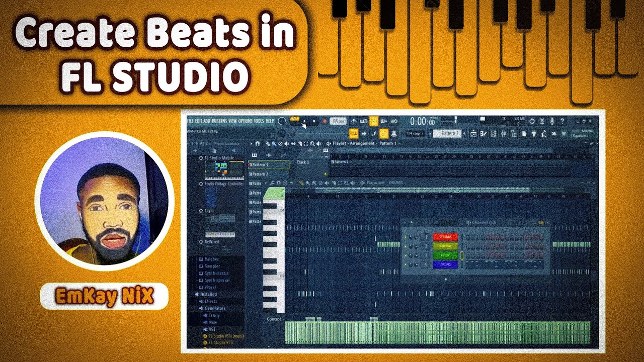Open the Playlist options menu arrow
Image resolution: width=644 pixels, height=362 pixels.
pyautogui.click(x=252, y=143)
